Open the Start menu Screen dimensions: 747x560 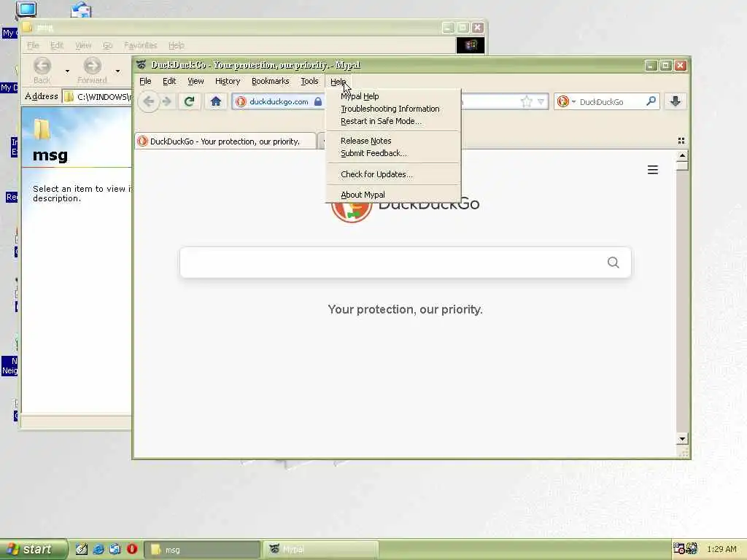(34, 550)
